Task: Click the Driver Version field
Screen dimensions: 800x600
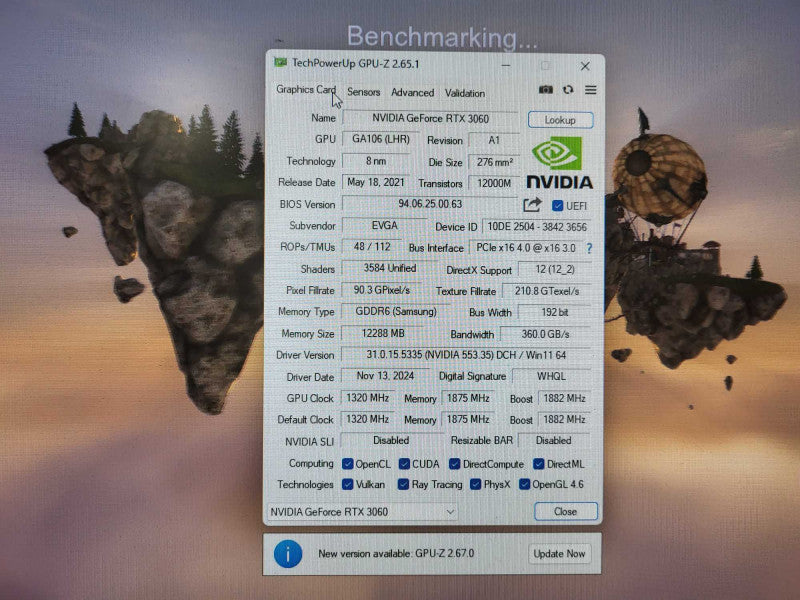Action: [466, 355]
